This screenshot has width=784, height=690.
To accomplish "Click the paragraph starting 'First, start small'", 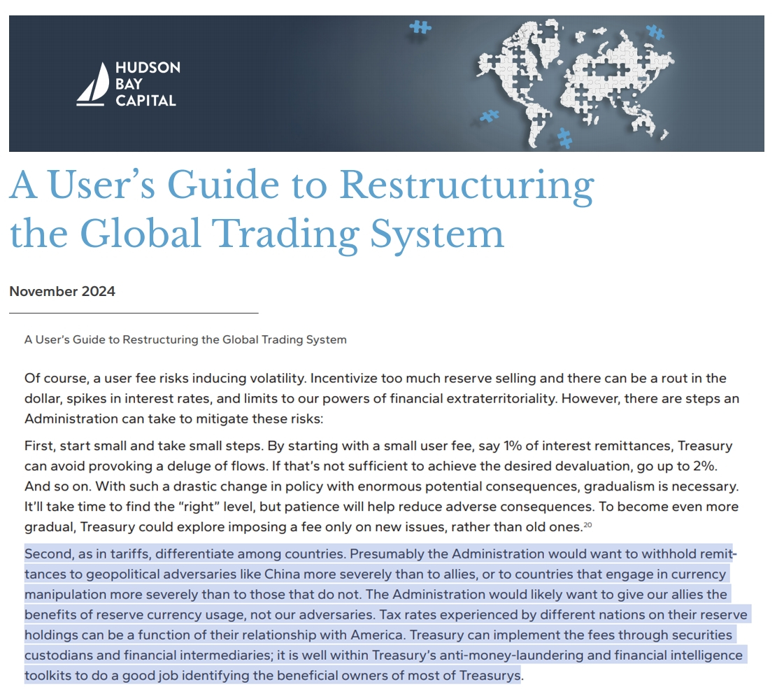I will click(381, 486).
